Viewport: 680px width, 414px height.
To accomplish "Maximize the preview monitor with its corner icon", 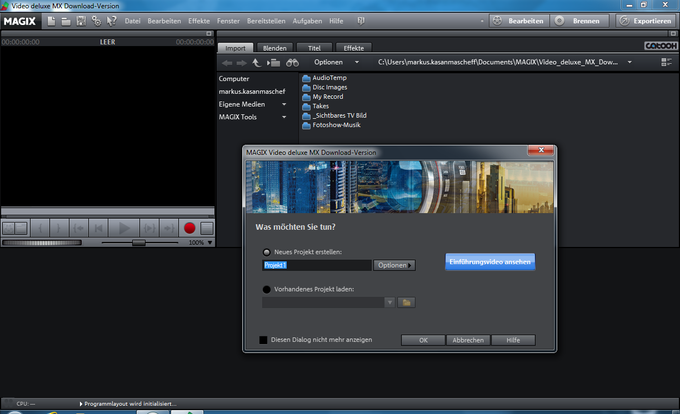I will [209, 34].
